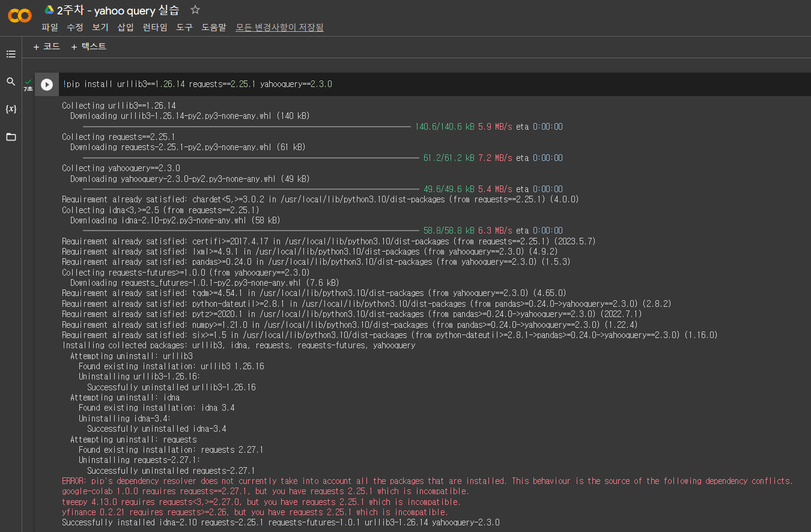Open the 보기 menu
811x532 pixels.
pyautogui.click(x=100, y=27)
